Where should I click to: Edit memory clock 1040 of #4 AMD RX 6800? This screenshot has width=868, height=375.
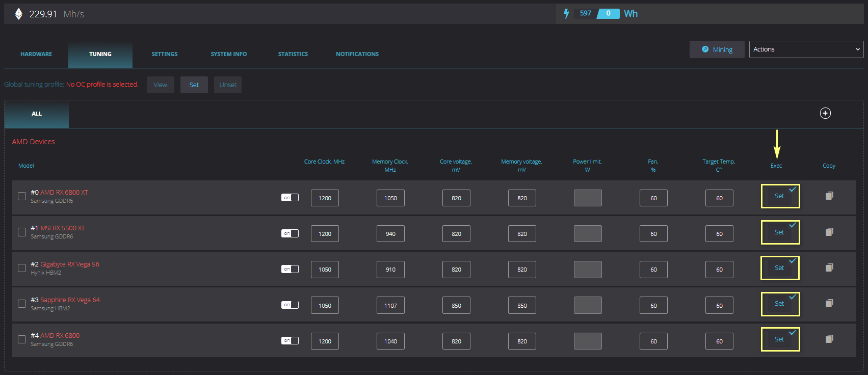point(390,341)
